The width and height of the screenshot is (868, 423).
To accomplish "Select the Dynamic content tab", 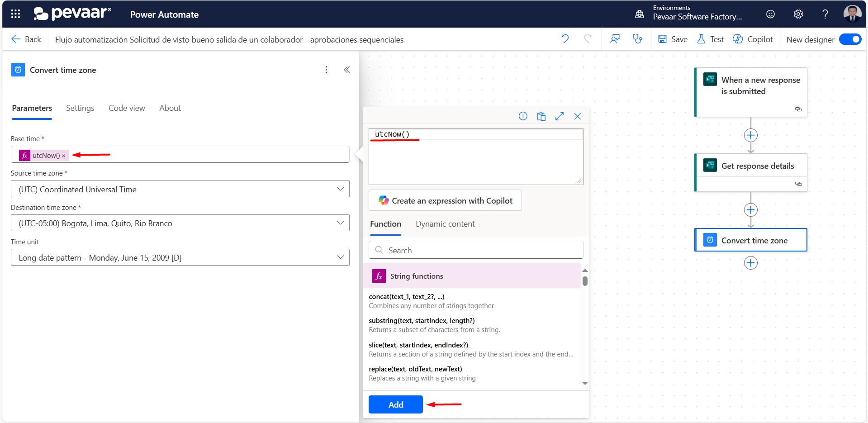I will [445, 224].
